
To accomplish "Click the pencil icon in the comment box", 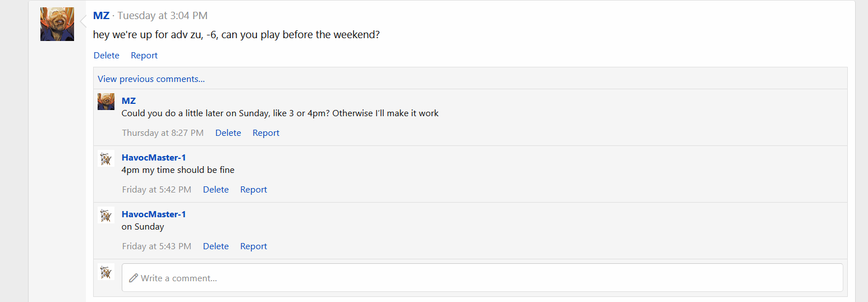I will click(134, 278).
